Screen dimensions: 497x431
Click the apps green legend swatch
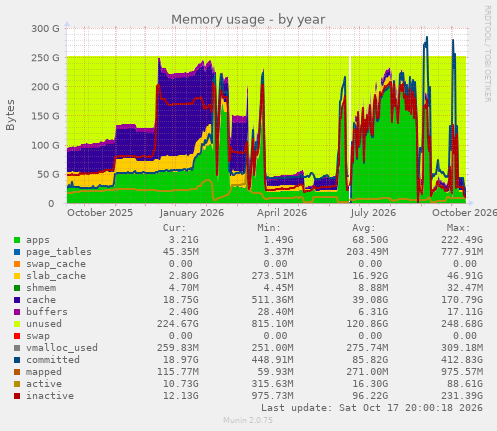(x=17, y=240)
